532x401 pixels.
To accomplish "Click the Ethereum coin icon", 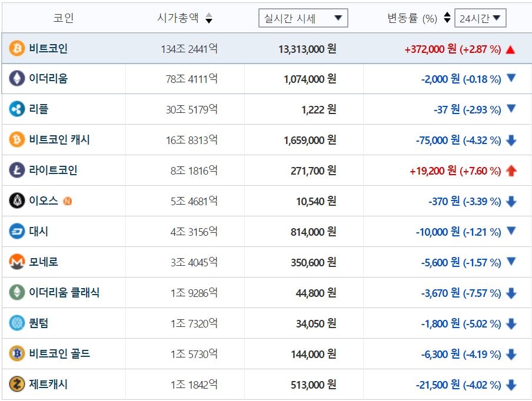I will [17, 79].
